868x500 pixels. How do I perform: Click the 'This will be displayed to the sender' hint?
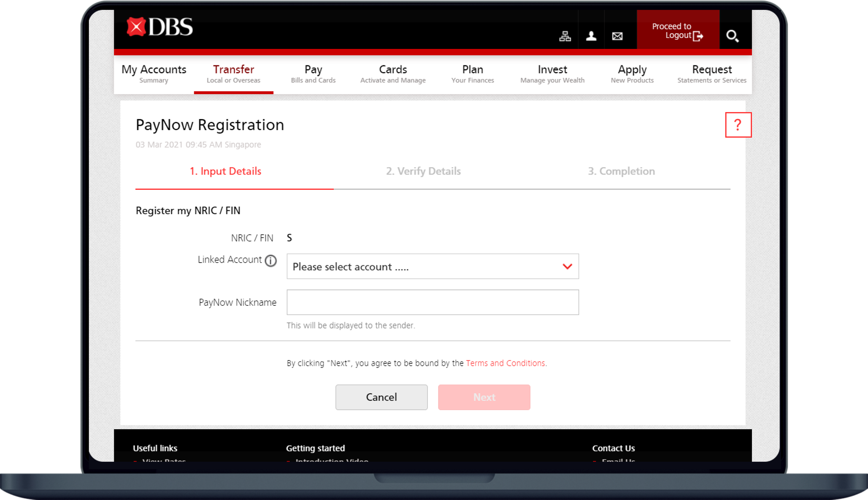351,325
